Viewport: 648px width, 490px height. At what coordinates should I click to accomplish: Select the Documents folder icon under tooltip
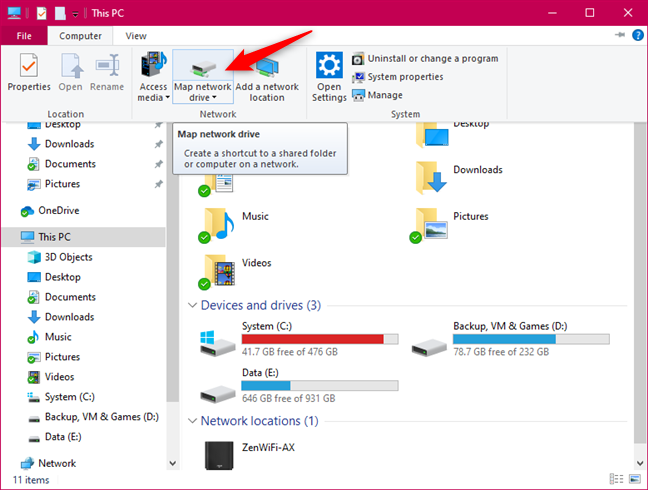click(217, 185)
